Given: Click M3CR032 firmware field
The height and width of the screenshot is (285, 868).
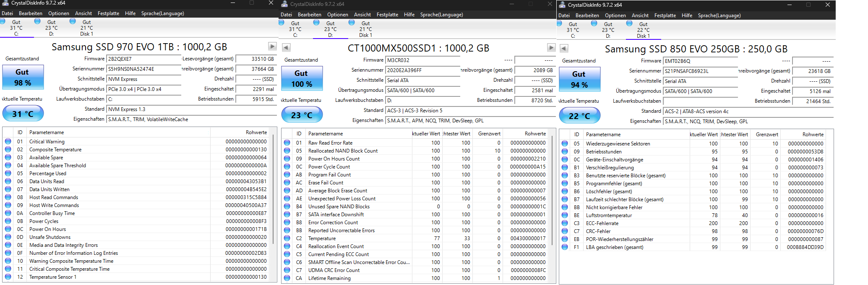Looking at the screenshot, I should click(423, 60).
